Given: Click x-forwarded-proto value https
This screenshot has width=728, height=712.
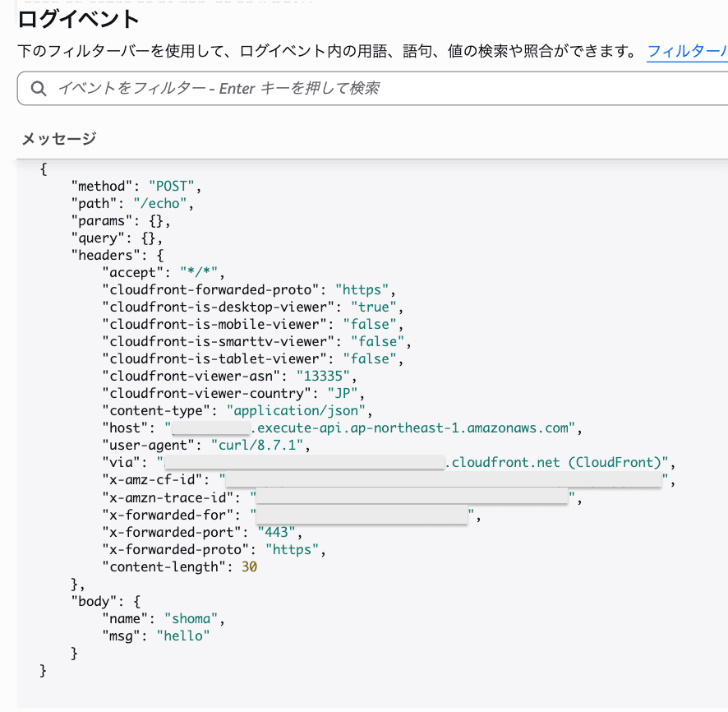Looking at the screenshot, I should coord(292,549).
